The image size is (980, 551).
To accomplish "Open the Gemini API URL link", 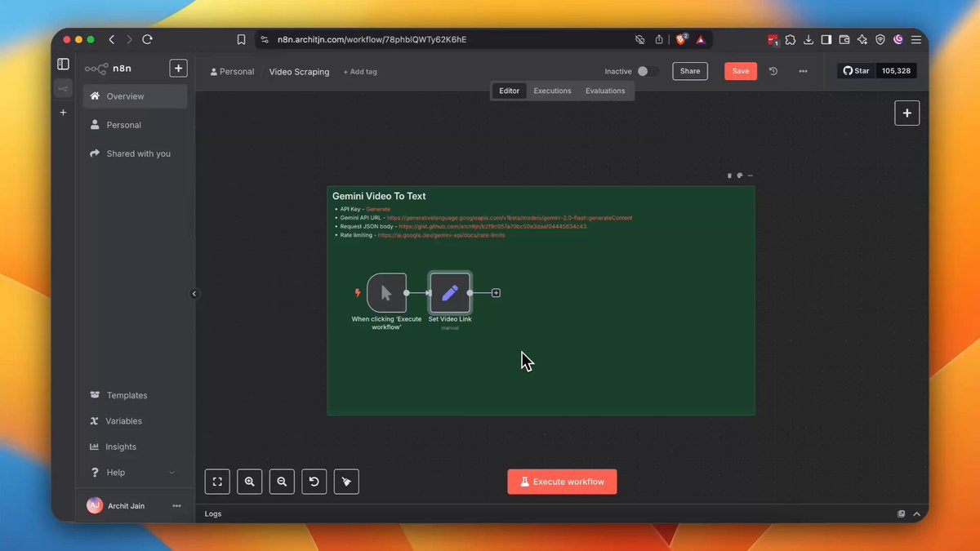I will click(x=510, y=218).
